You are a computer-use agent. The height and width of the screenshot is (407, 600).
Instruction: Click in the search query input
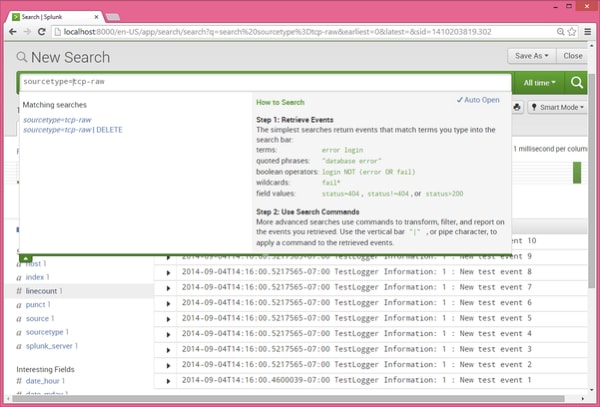pyautogui.click(x=265, y=82)
